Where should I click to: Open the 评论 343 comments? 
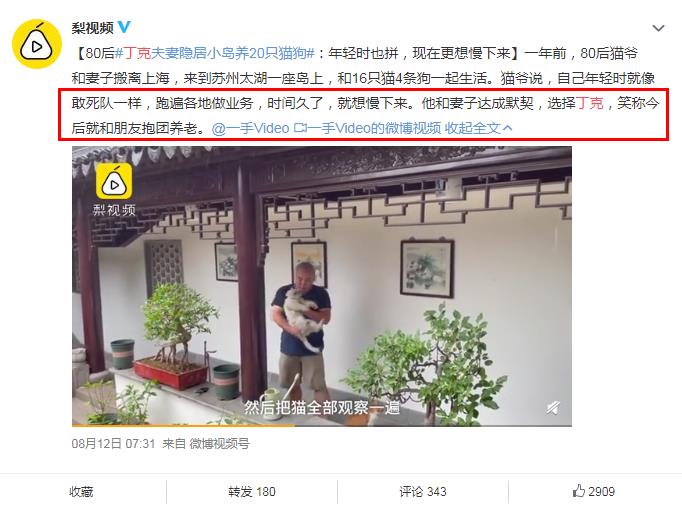423,492
